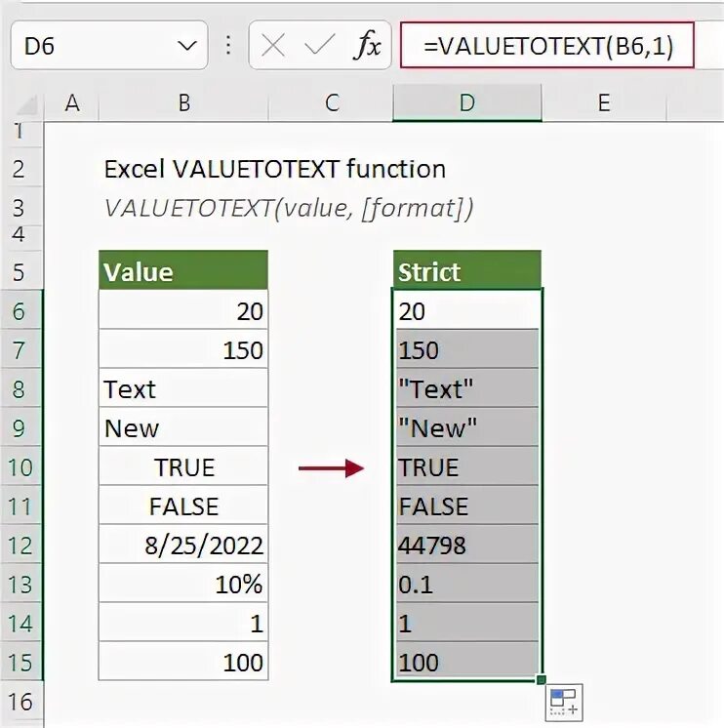Select column D header
The height and width of the screenshot is (728, 724).
coord(466,103)
